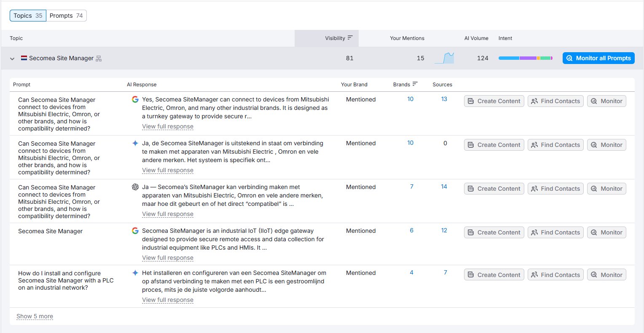The height and width of the screenshot is (333, 644).
Task: Create Content for the sources-13 row
Action: coord(494,101)
